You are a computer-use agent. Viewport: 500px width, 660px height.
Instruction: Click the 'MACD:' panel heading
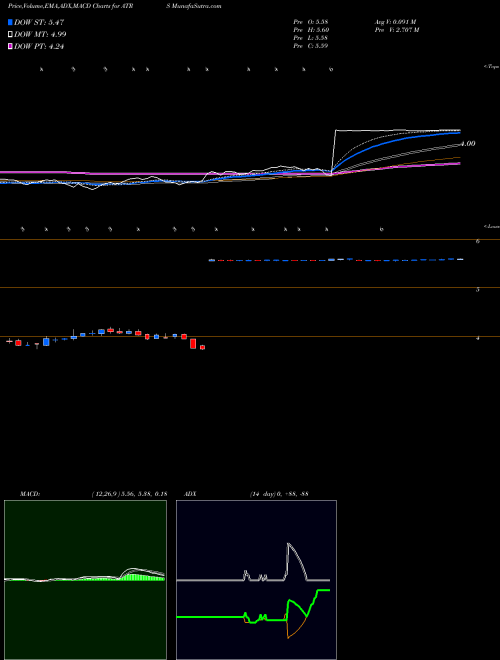pyautogui.click(x=30, y=494)
